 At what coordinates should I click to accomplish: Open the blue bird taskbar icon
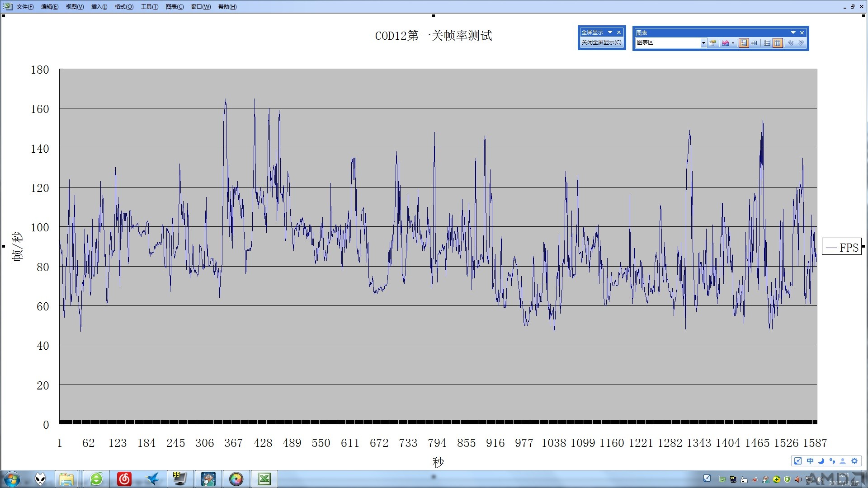point(152,479)
